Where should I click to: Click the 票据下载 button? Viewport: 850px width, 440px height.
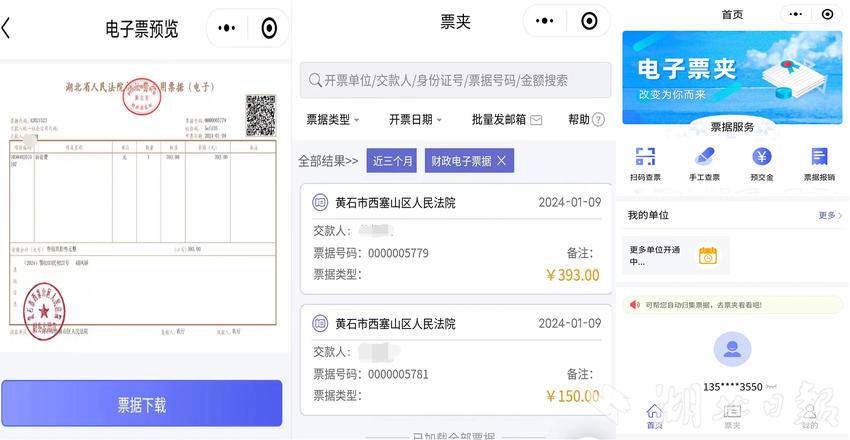[x=141, y=404]
